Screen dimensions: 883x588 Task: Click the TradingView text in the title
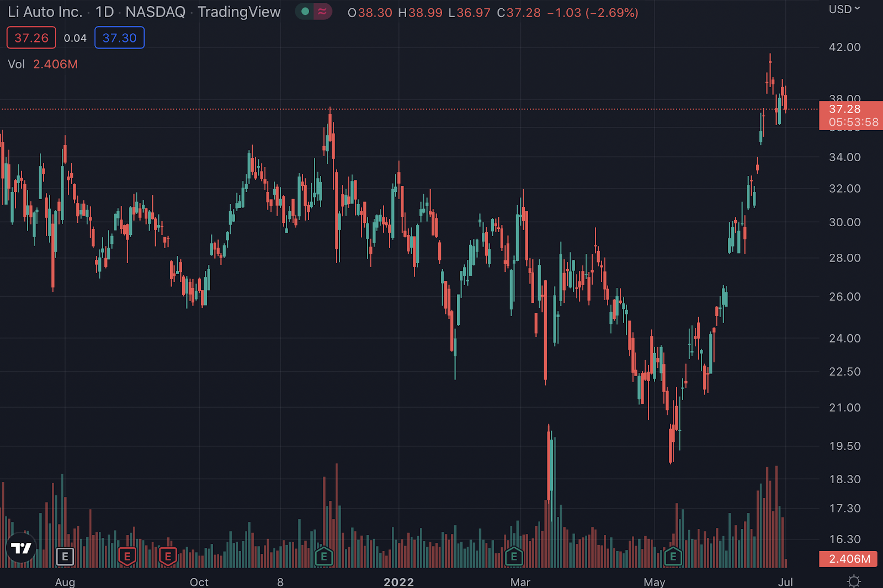pyautogui.click(x=239, y=12)
